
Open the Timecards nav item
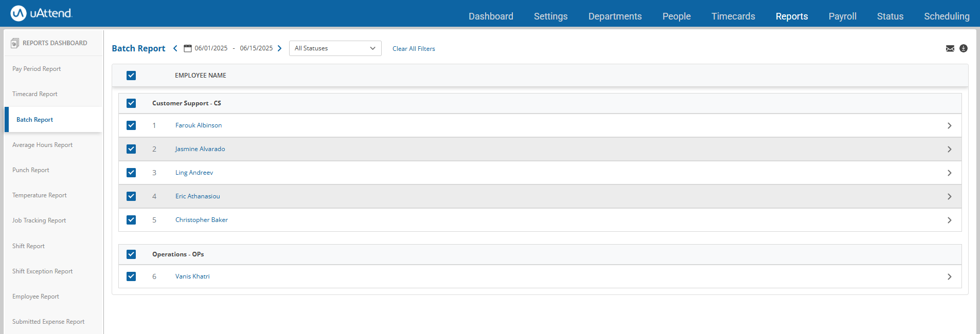pos(733,16)
